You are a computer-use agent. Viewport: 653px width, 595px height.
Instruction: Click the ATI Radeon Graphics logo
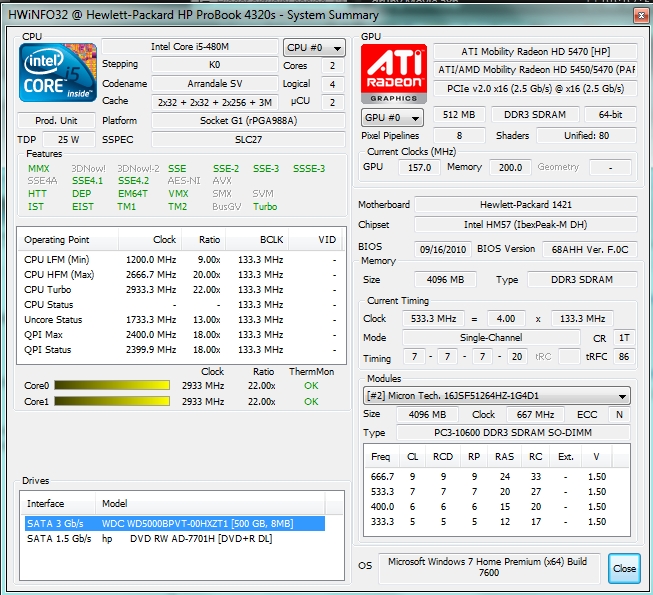(394, 74)
